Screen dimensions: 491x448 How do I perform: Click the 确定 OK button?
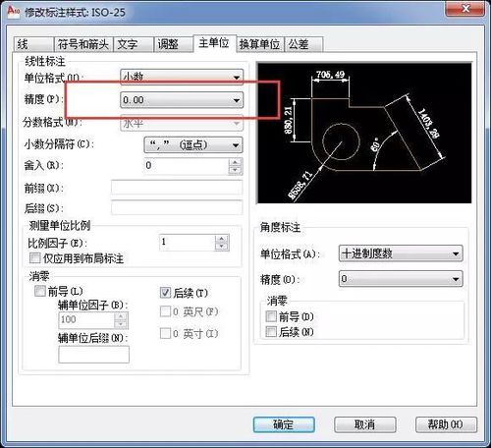click(x=284, y=424)
